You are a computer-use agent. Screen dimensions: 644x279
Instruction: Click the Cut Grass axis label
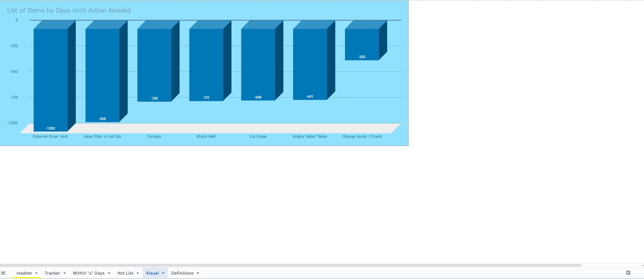(258, 136)
